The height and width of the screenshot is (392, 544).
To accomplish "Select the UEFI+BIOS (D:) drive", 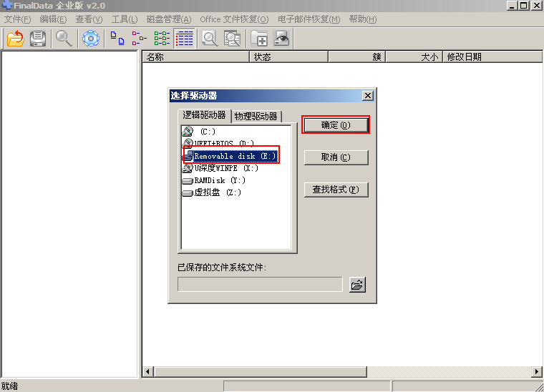I will point(218,143).
